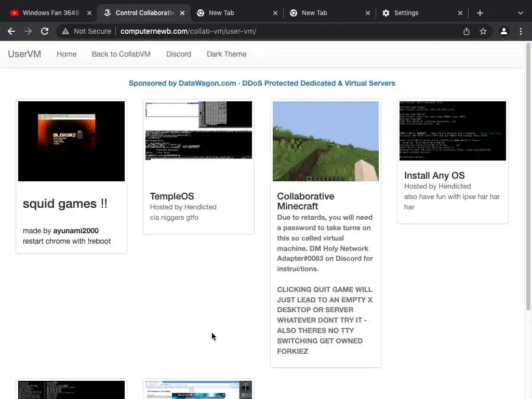Viewport: 532px width, 399px height.
Task: Click the browser forward arrow
Action: coord(28,31)
